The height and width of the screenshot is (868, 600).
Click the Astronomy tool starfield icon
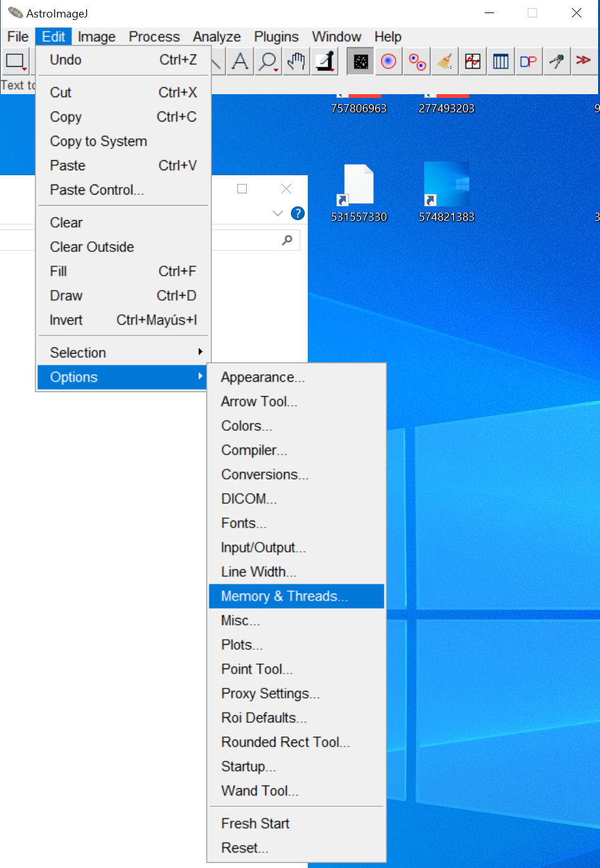[x=361, y=61]
